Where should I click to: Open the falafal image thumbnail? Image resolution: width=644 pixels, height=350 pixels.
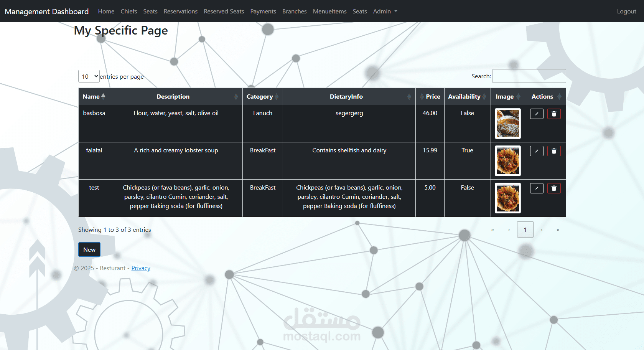pos(508,161)
